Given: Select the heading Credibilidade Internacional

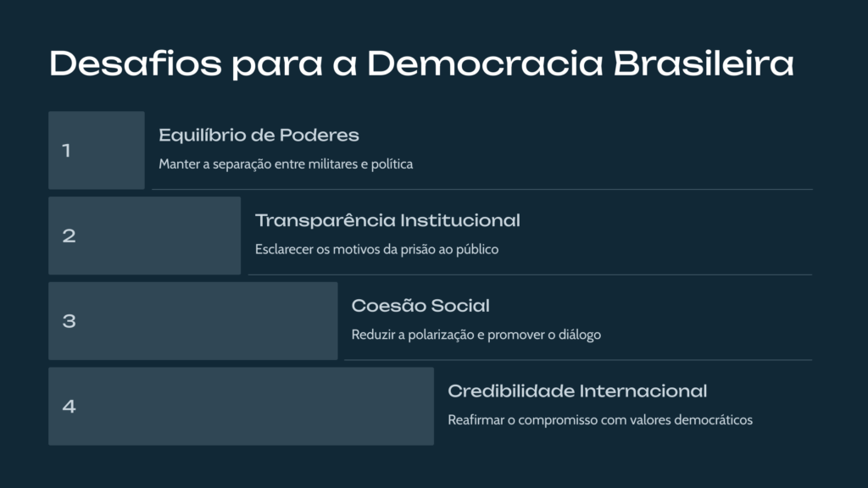Looking at the screenshot, I should [577, 391].
